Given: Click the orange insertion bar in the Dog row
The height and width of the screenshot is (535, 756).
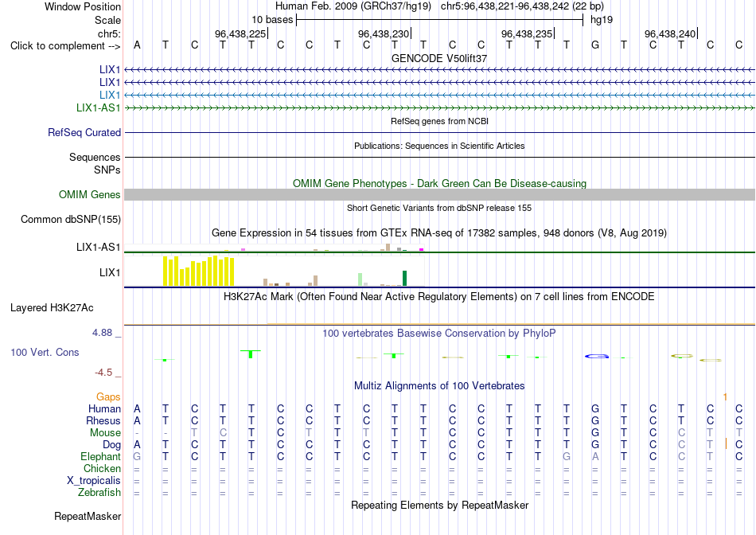Looking at the screenshot, I should tap(726, 443).
